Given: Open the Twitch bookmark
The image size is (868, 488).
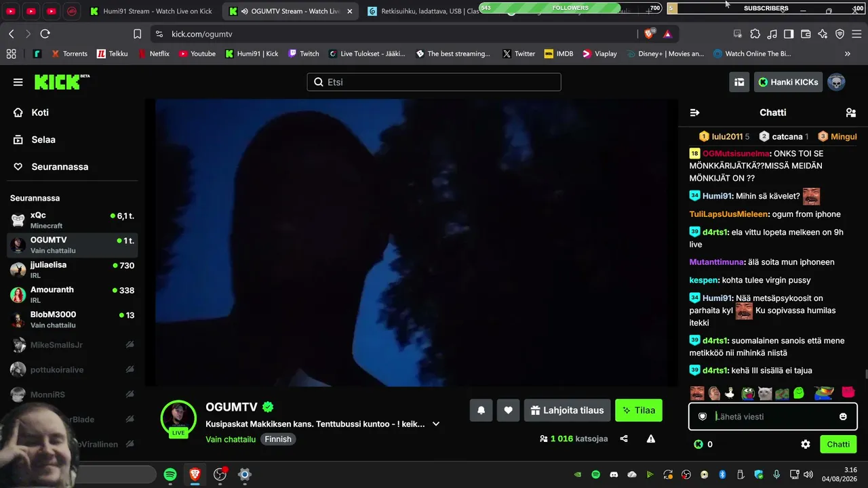Looking at the screenshot, I should [304, 54].
